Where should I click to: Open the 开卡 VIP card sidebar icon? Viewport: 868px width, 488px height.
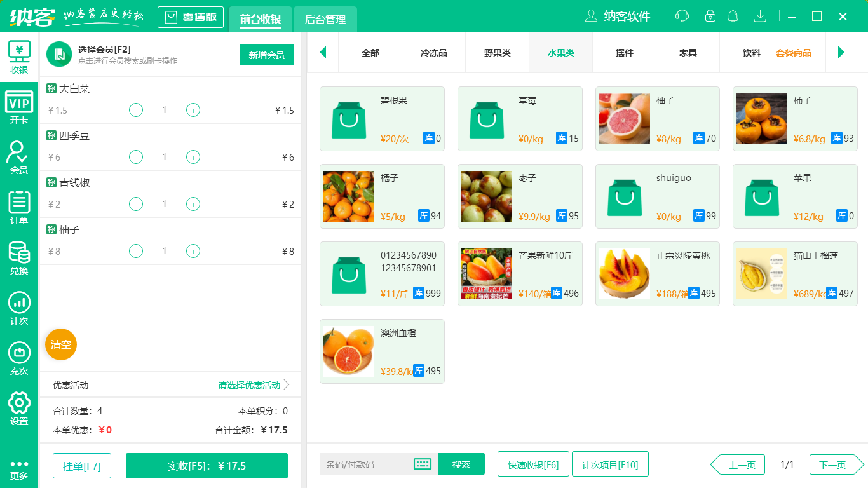click(19, 107)
